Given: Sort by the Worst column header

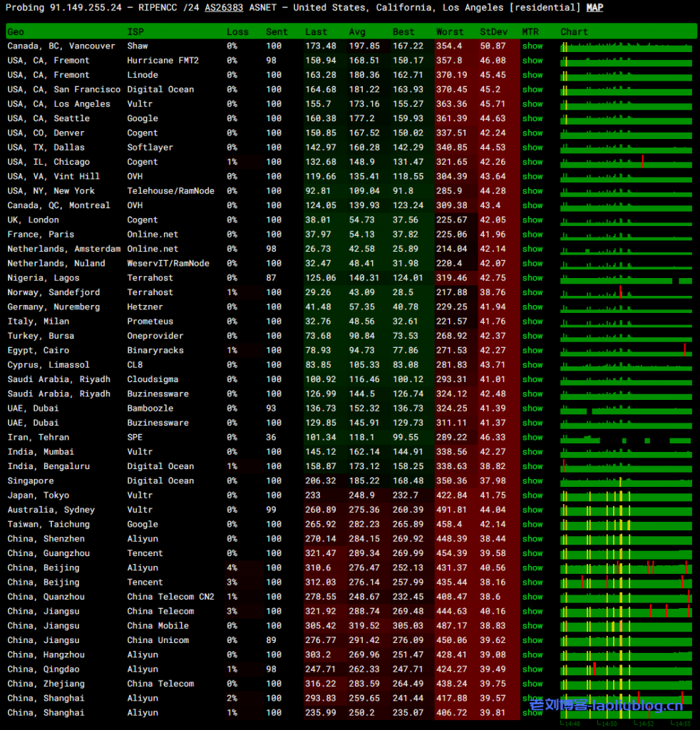Looking at the screenshot, I should pyautogui.click(x=450, y=32).
